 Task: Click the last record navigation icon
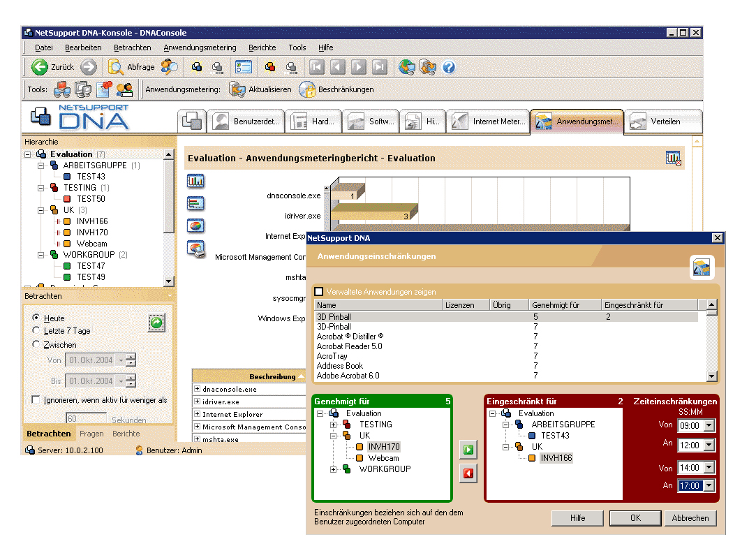[x=380, y=67]
